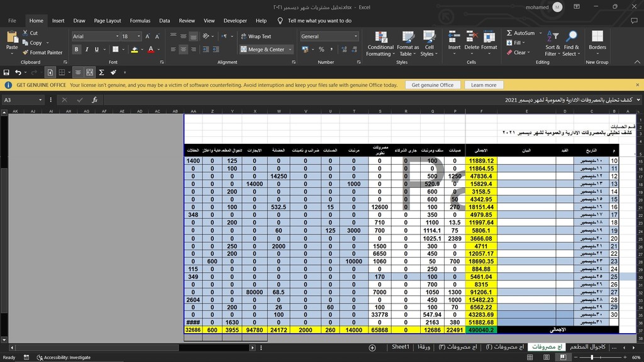
Task: Toggle Wrap Text
Action: [255, 36]
